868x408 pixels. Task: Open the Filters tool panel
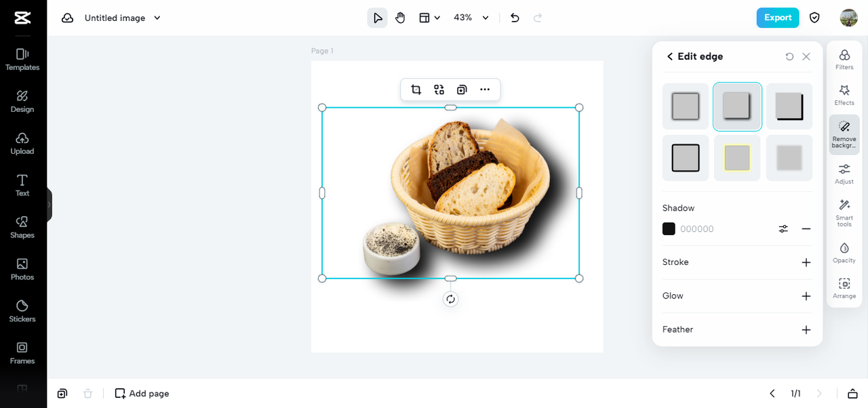844,60
